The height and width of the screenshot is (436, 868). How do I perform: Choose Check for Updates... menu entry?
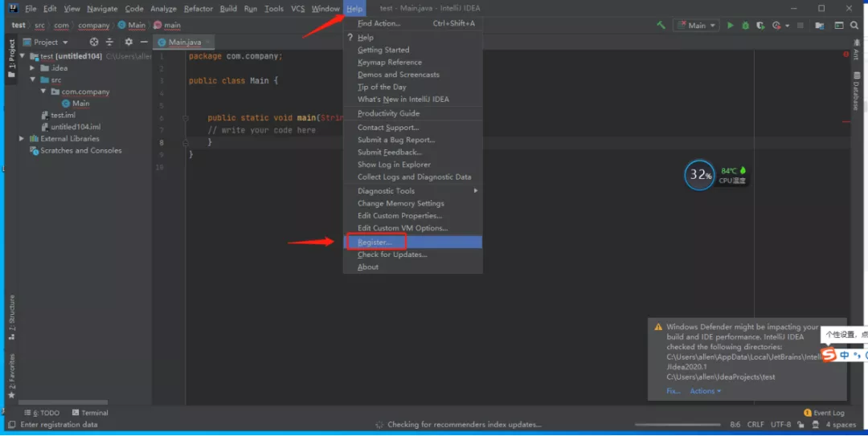click(x=392, y=255)
